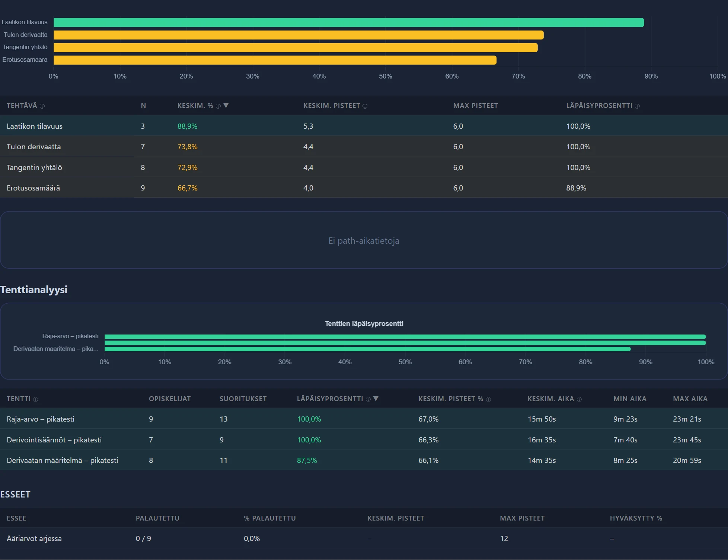Image resolution: width=728 pixels, height=560 pixels.
Task: Click the yellow Tangentin yhtälö chart bar
Action: click(296, 48)
